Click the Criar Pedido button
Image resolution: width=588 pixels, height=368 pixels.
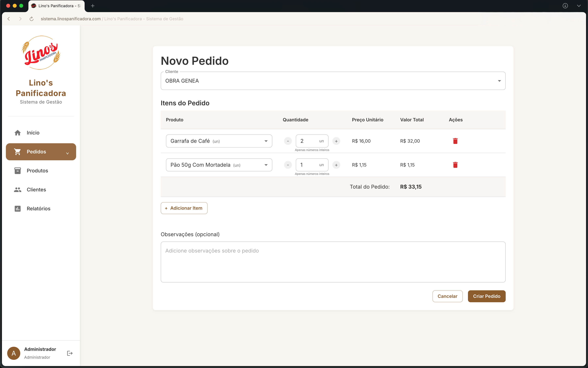[x=486, y=296]
